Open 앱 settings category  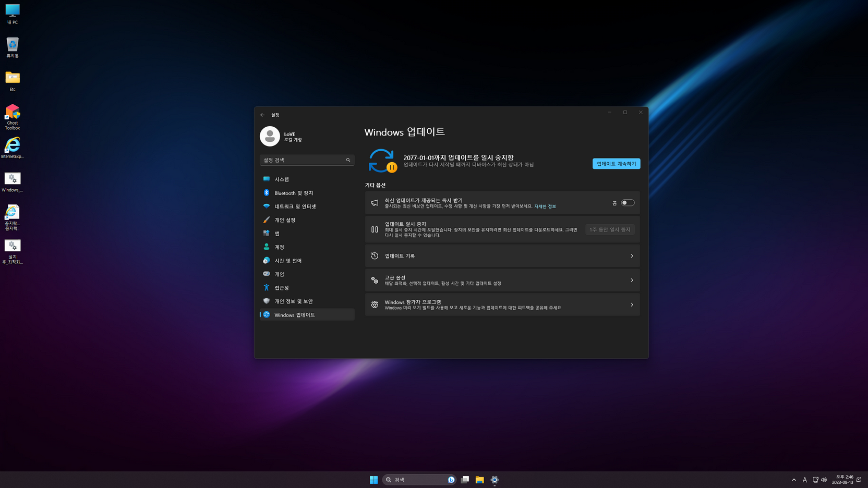[x=307, y=234]
